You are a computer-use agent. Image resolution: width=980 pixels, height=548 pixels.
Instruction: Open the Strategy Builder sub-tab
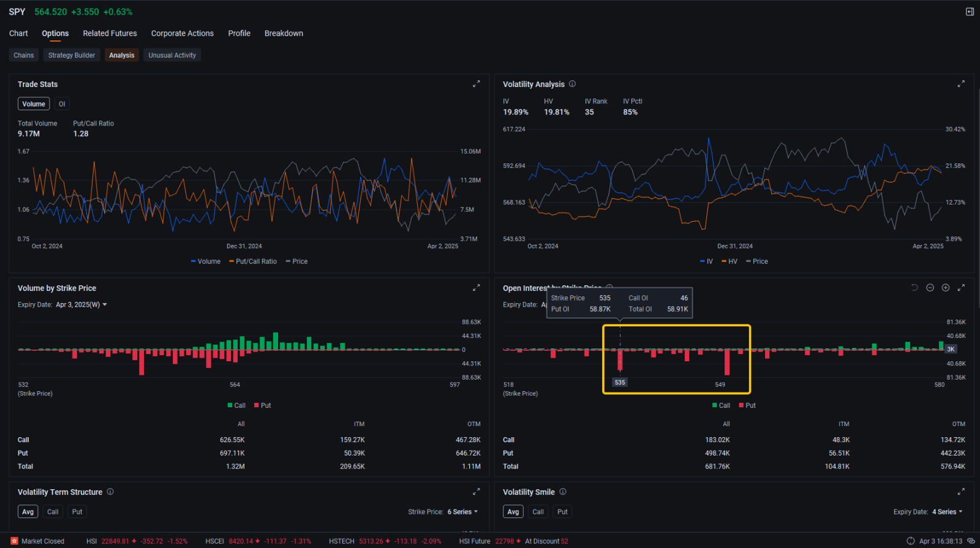[72, 55]
